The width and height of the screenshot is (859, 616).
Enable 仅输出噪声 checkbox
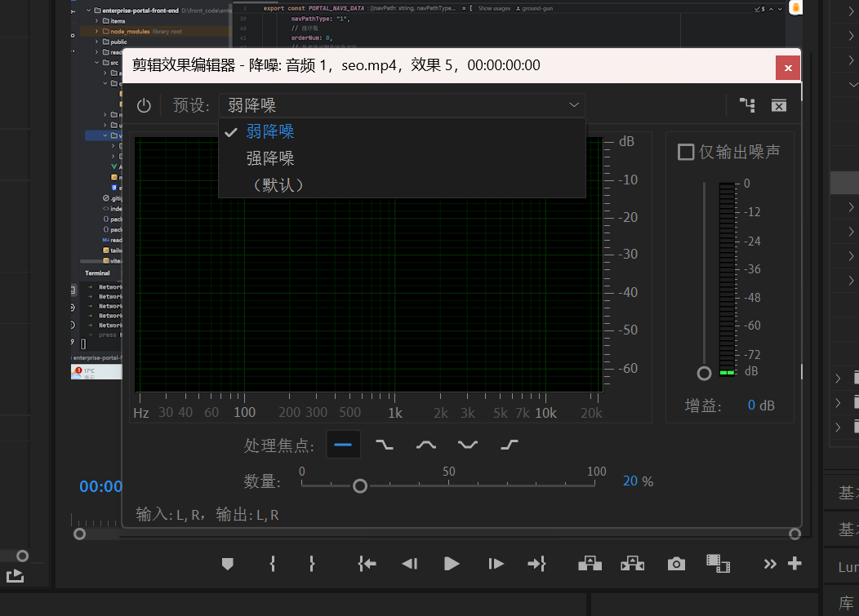point(686,152)
